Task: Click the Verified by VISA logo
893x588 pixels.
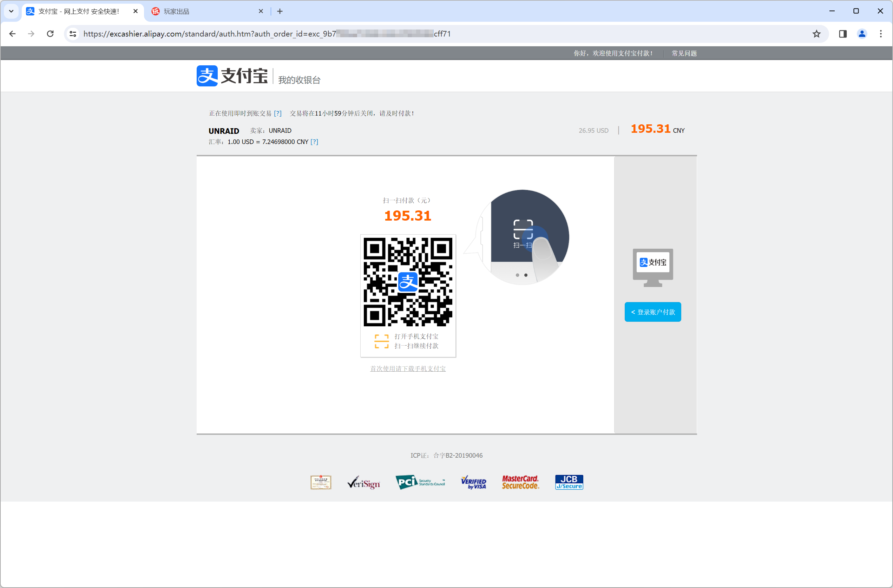Action: click(473, 482)
